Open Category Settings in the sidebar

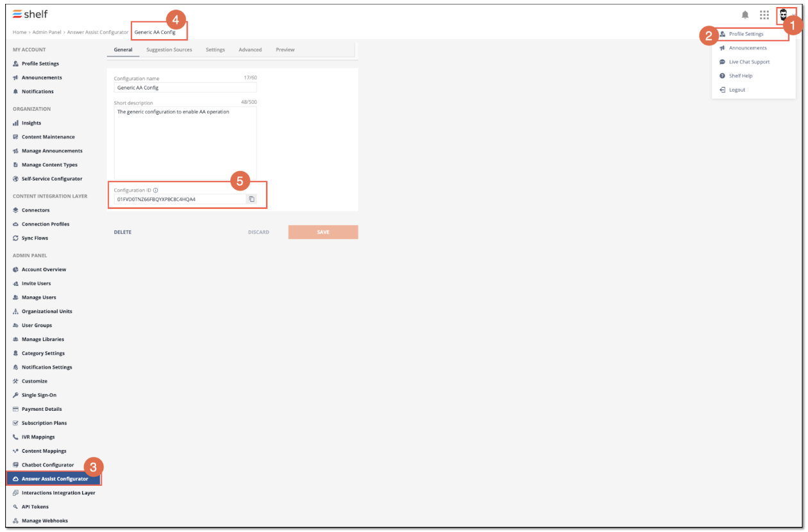43,353
